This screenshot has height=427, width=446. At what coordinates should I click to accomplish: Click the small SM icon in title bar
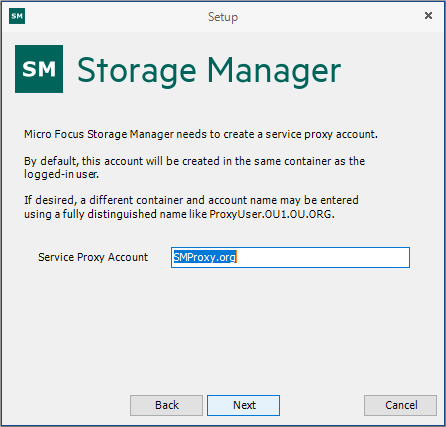17,16
